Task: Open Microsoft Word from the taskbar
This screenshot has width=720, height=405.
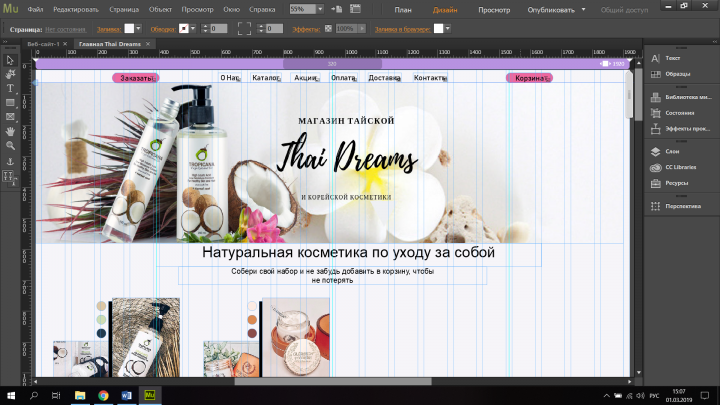Action: pos(126,395)
